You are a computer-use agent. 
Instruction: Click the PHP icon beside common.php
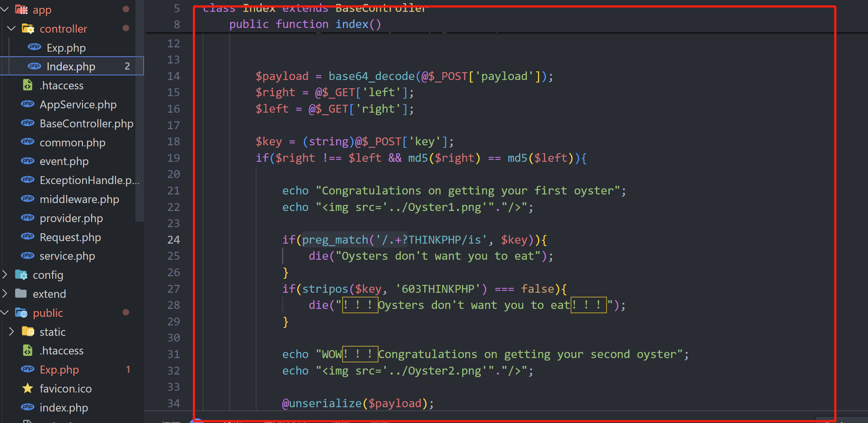pos(28,142)
